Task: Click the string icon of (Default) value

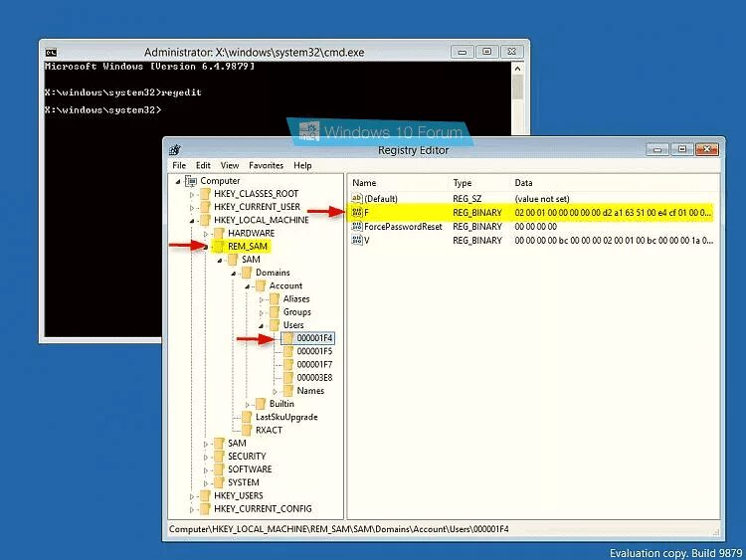Action: tap(357, 198)
